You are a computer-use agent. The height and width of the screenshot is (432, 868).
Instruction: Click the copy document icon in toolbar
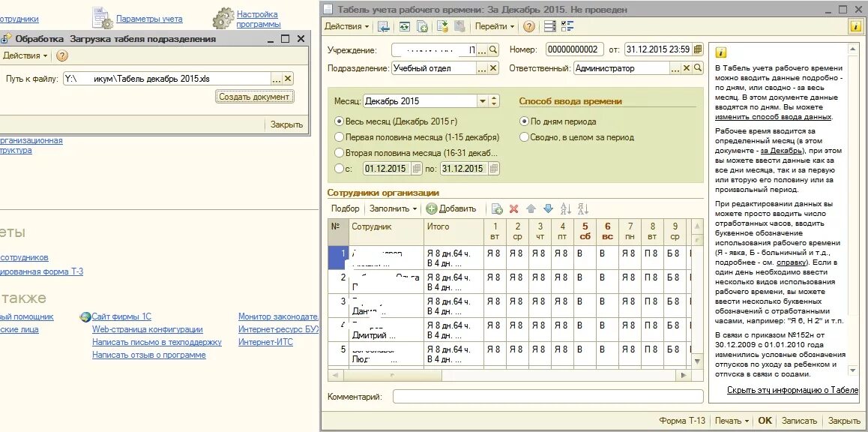(x=421, y=26)
